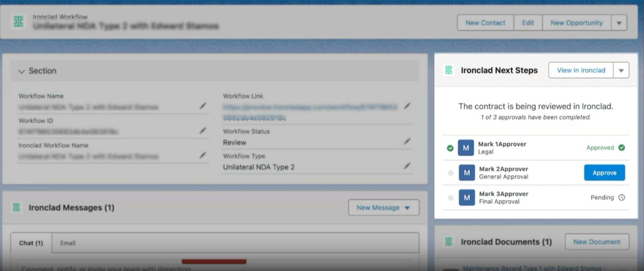Click the Unilateral NDA Type 2 value

[259, 167]
